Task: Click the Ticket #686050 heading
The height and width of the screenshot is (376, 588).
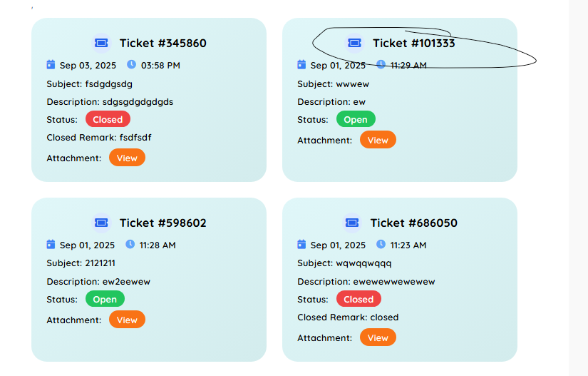Action: [413, 223]
